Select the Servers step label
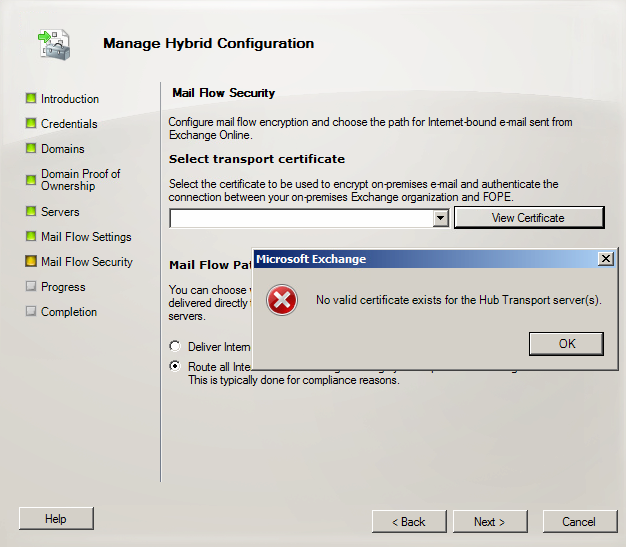The width and height of the screenshot is (626, 547). coord(60,212)
